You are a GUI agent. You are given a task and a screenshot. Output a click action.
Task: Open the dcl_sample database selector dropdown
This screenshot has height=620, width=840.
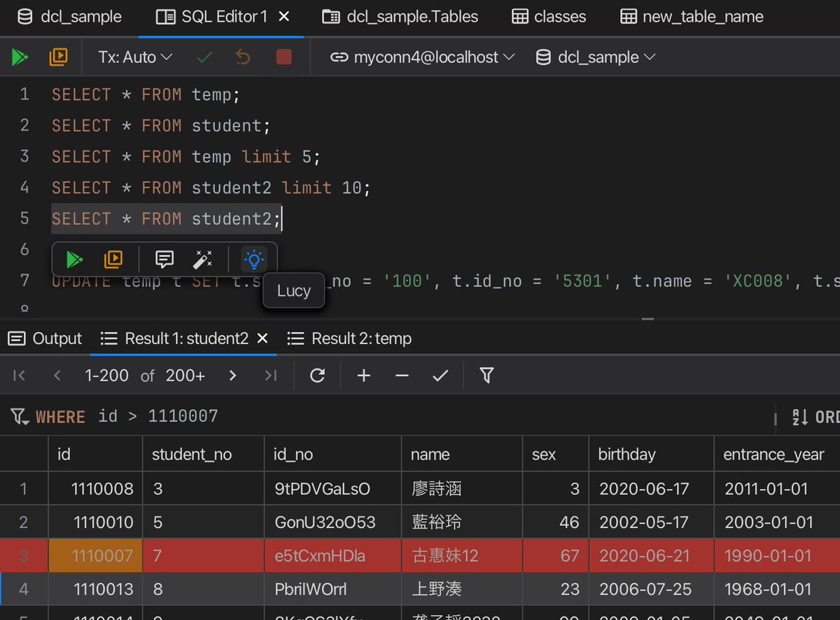pyautogui.click(x=596, y=57)
